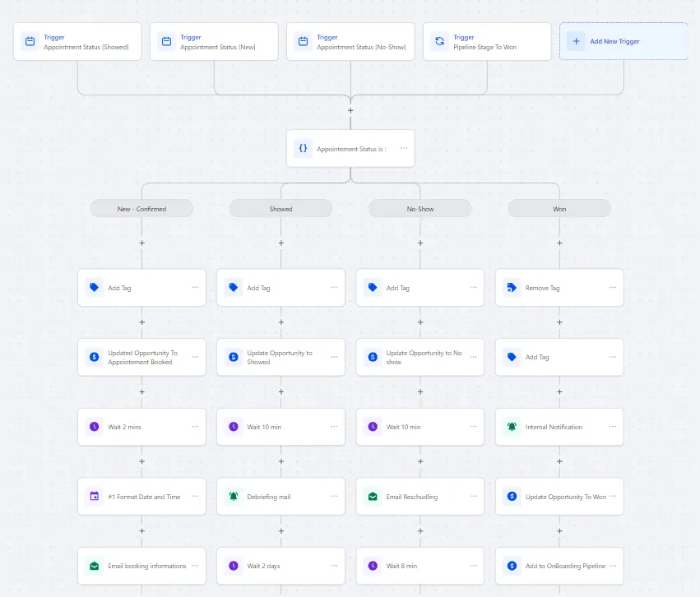Click the Remove Tag icon
The image size is (700, 597).
point(512,288)
